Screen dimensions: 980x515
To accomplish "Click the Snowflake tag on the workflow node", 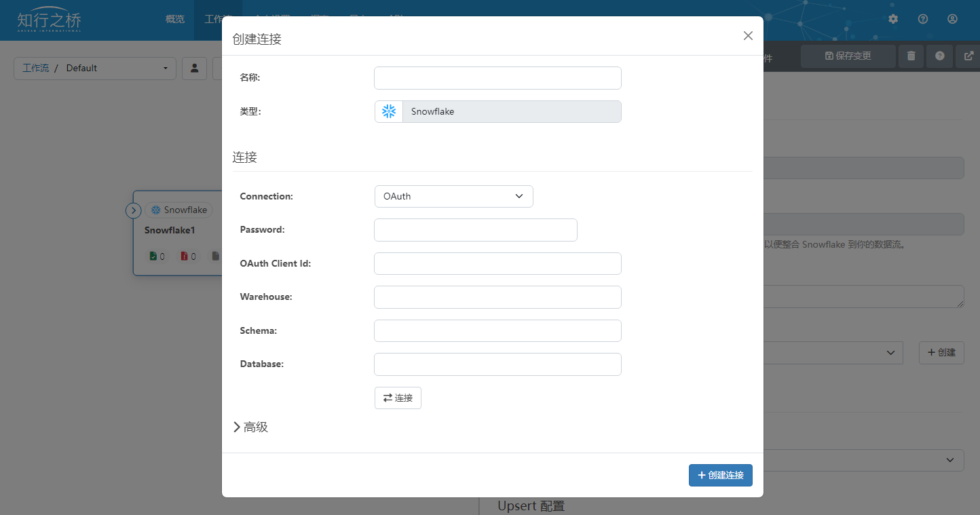I will pyautogui.click(x=178, y=210).
